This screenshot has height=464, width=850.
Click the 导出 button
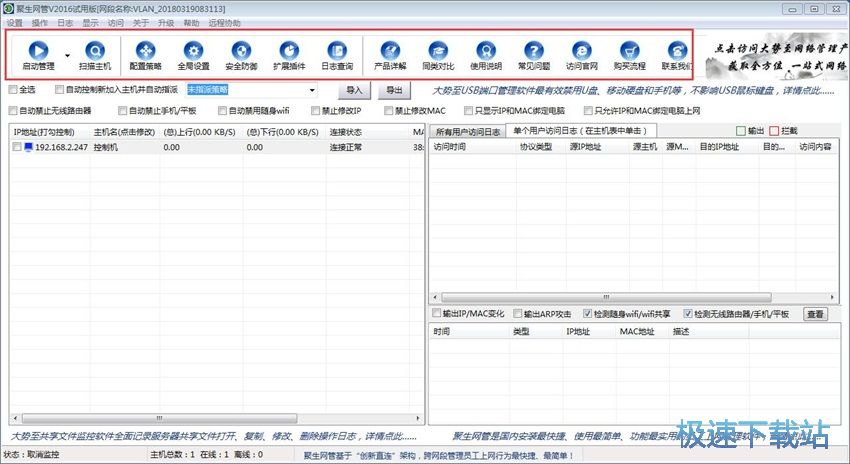click(395, 90)
